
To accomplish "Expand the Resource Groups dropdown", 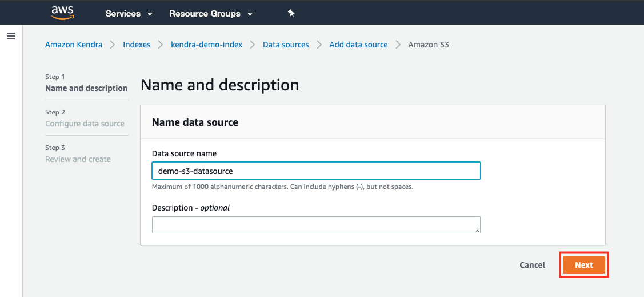I will point(211,14).
